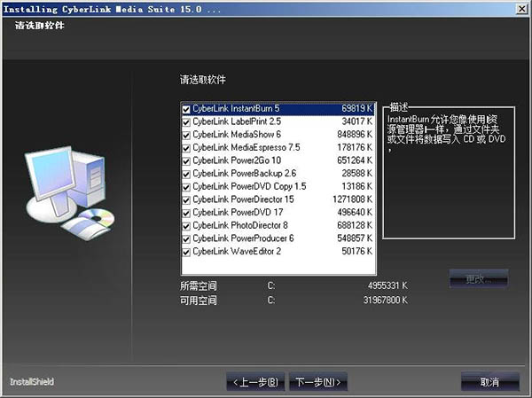Click the 可用空间 label
This screenshot has height=398, width=532.
pos(198,300)
